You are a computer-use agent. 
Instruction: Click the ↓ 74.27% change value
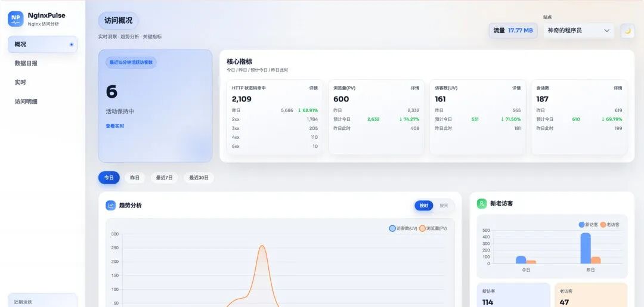410,119
